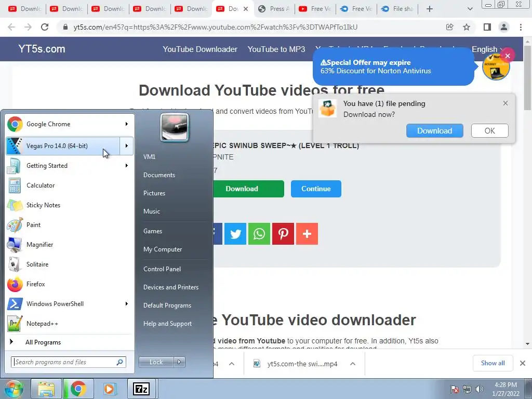Screen dimensions: 532x399
Task: Open Pictures from Start menu
Action: [154, 193]
